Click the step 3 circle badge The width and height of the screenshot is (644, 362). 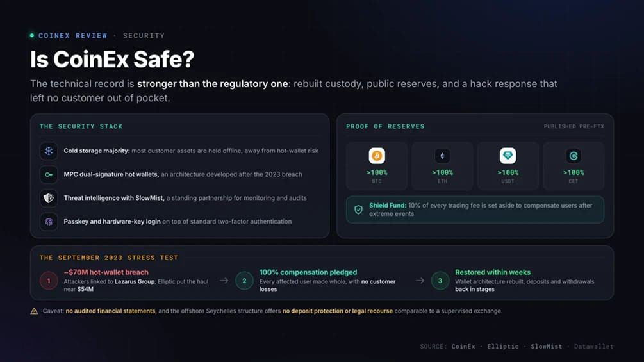tap(440, 281)
